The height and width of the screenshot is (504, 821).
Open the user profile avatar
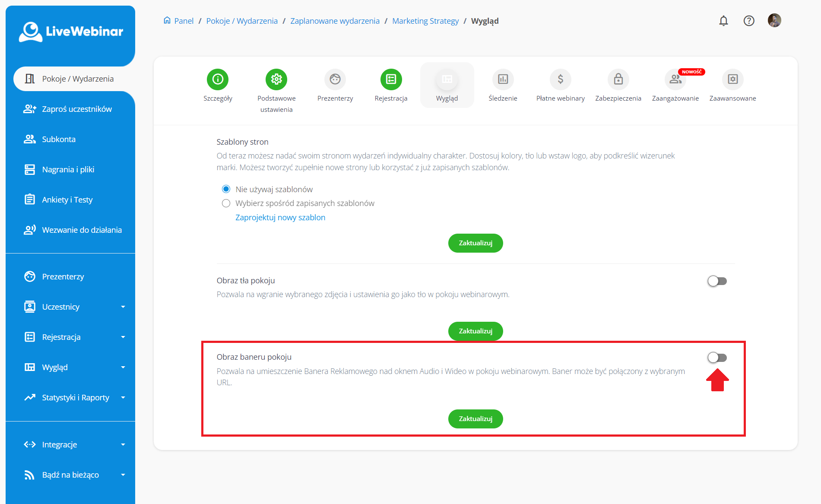pos(774,21)
